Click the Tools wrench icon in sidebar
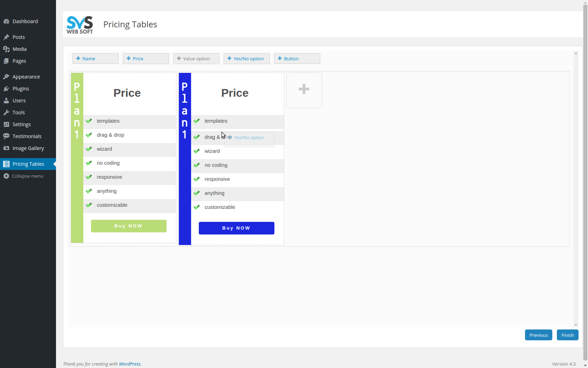The image size is (588, 368). pyautogui.click(x=6, y=113)
